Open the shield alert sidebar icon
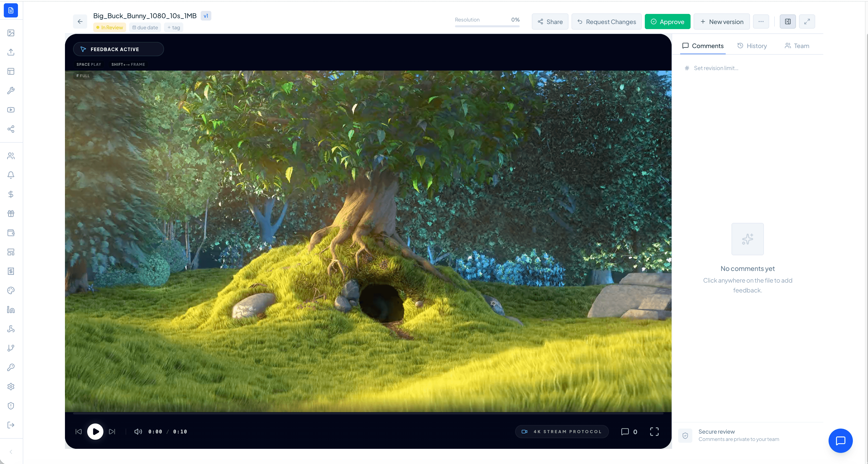 (x=11, y=406)
